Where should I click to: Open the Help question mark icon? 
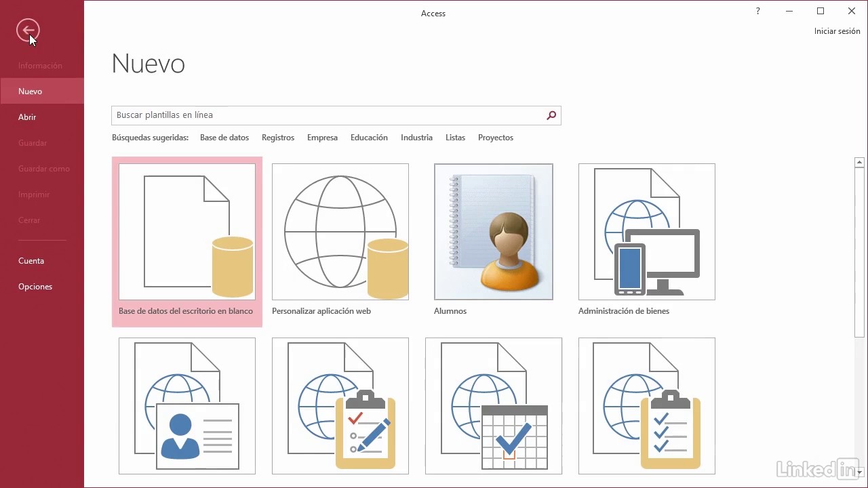point(757,11)
